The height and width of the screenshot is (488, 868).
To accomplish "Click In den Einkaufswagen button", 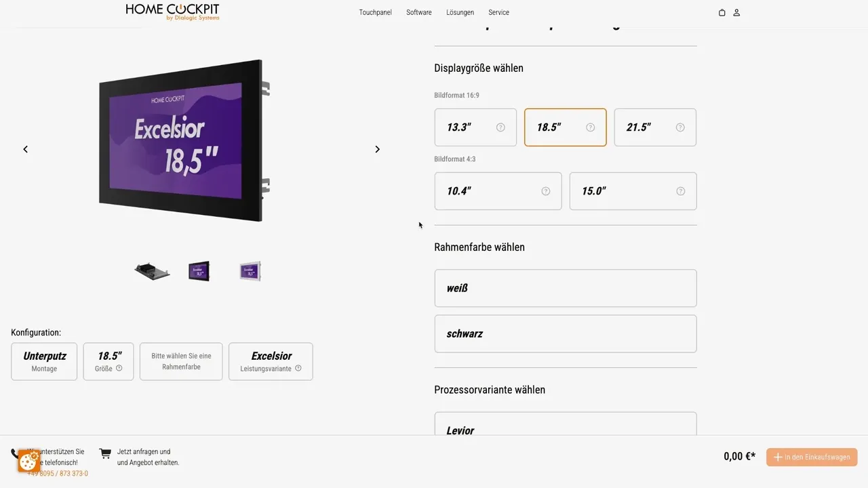I will (x=812, y=457).
